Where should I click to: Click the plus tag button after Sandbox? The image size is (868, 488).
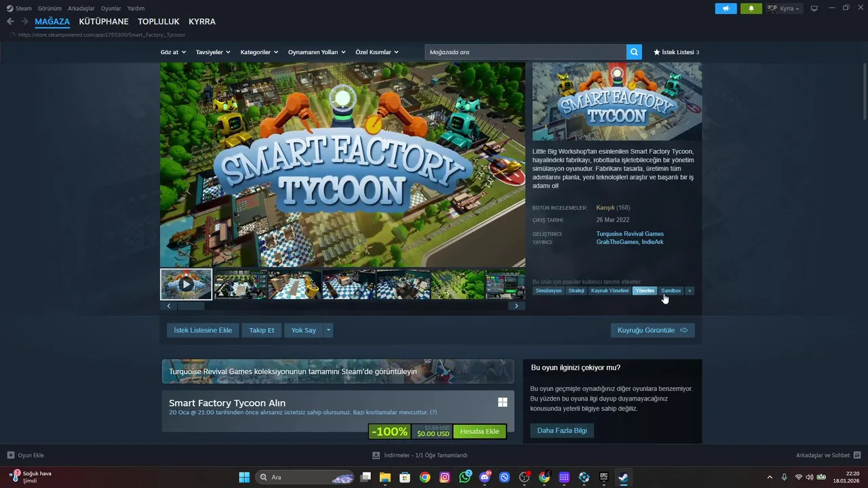(x=690, y=291)
